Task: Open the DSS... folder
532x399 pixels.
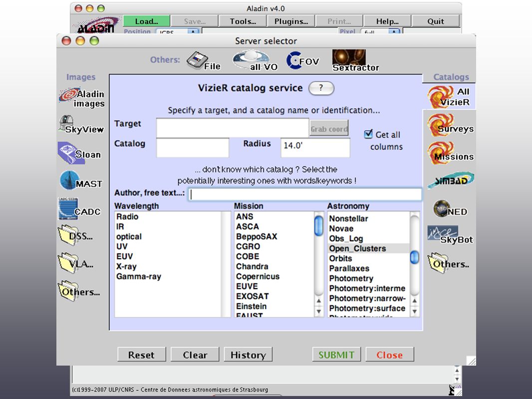Action: coord(75,235)
